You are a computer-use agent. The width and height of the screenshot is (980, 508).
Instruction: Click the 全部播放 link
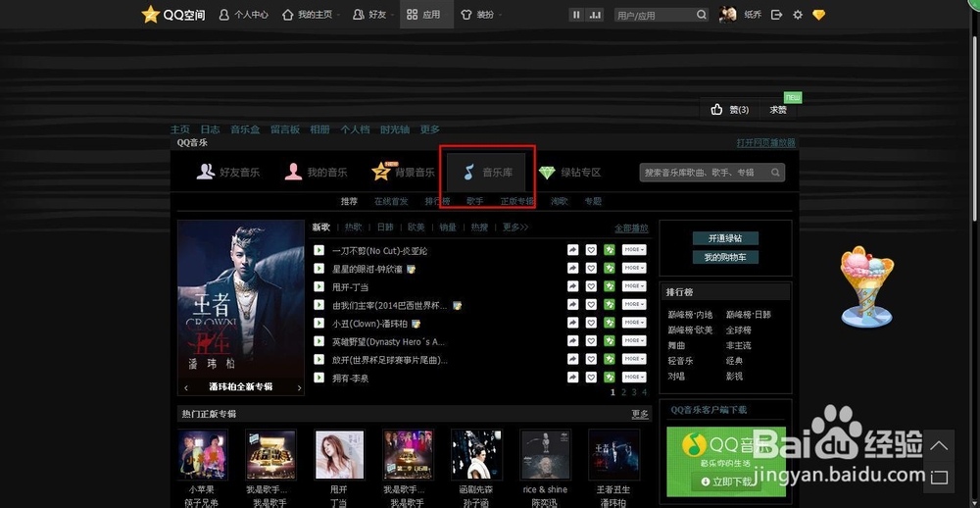(631, 229)
